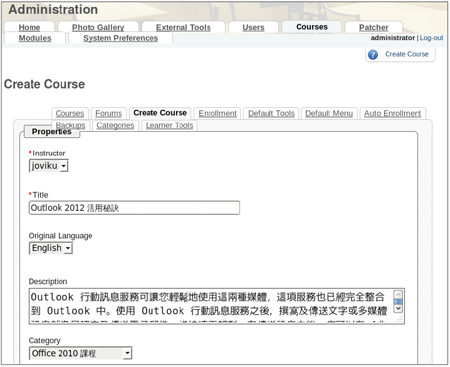
Task: Click the Description scrollbar down arrow
Action: 398,309
